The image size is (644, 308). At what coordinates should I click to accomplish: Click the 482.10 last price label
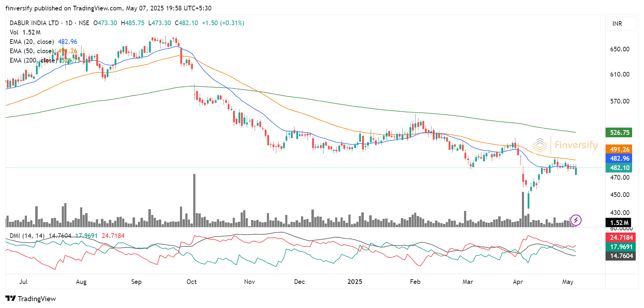[x=619, y=168]
